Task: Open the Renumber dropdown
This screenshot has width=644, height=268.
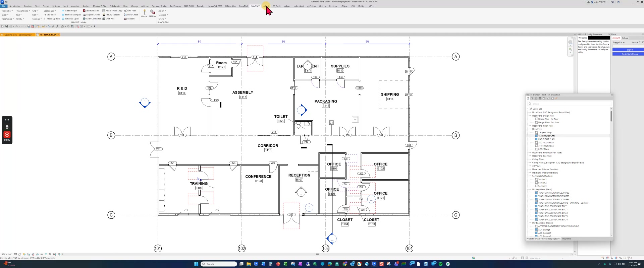Action: click(7, 11)
